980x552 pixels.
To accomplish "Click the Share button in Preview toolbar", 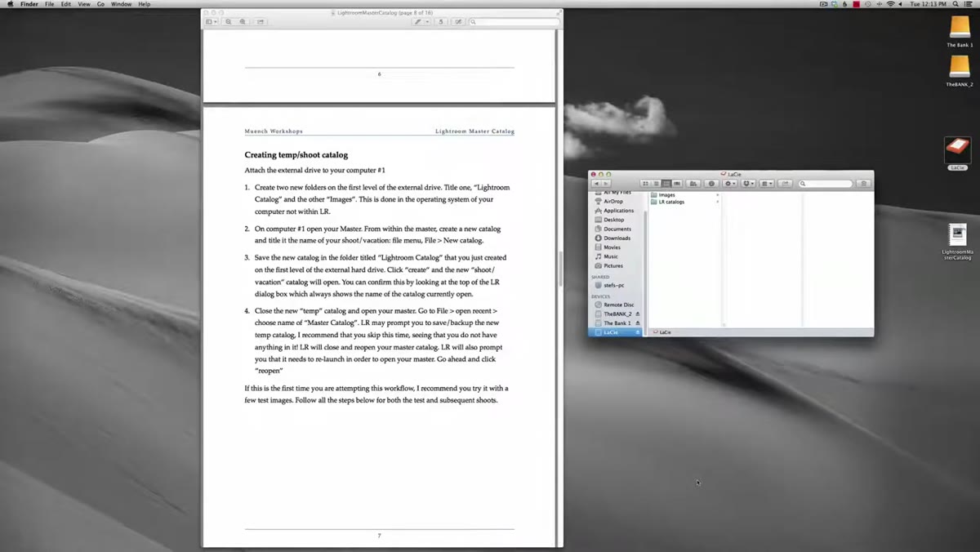I will pyautogui.click(x=261, y=22).
